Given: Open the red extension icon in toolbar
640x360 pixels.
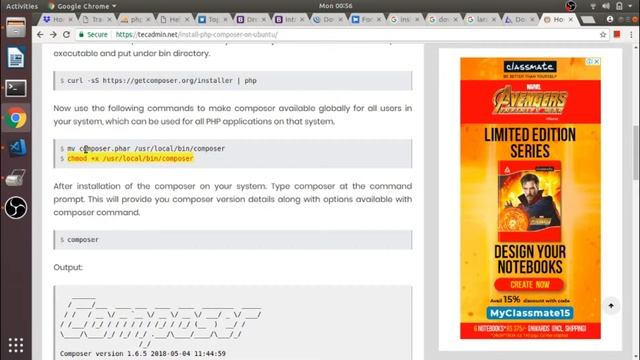Looking at the screenshot, I should pyautogui.click(x=617, y=34).
